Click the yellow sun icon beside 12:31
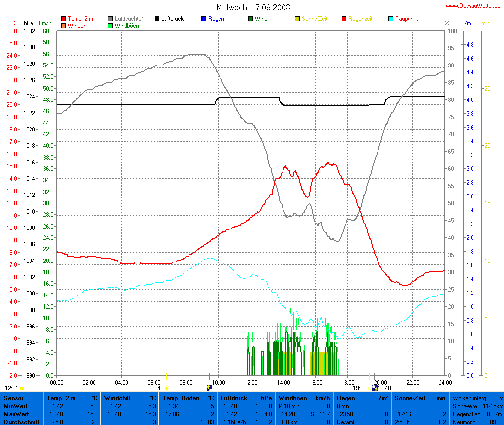 [x=22, y=388]
